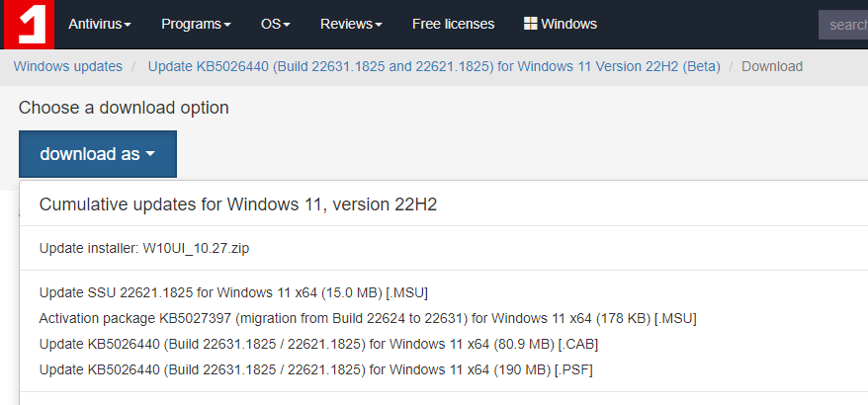Go to Free licenses page
Screen dimensions: 868x405
click(454, 25)
